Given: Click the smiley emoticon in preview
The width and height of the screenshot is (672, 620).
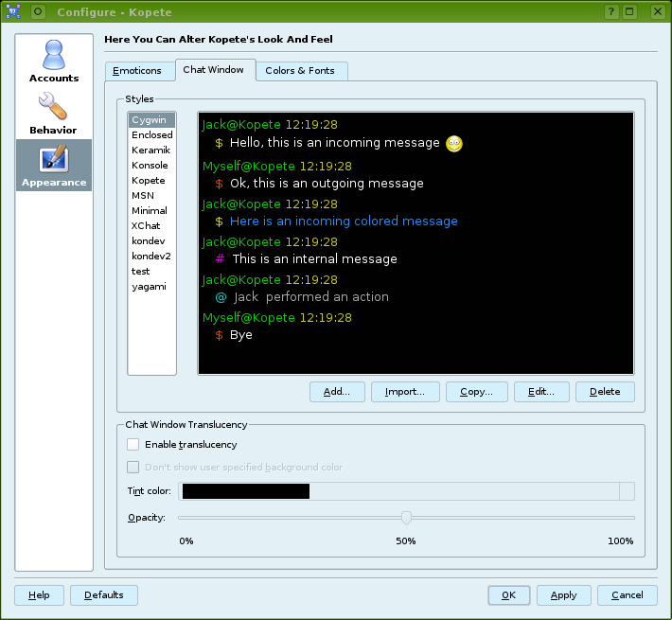Looking at the screenshot, I should pyautogui.click(x=454, y=144).
